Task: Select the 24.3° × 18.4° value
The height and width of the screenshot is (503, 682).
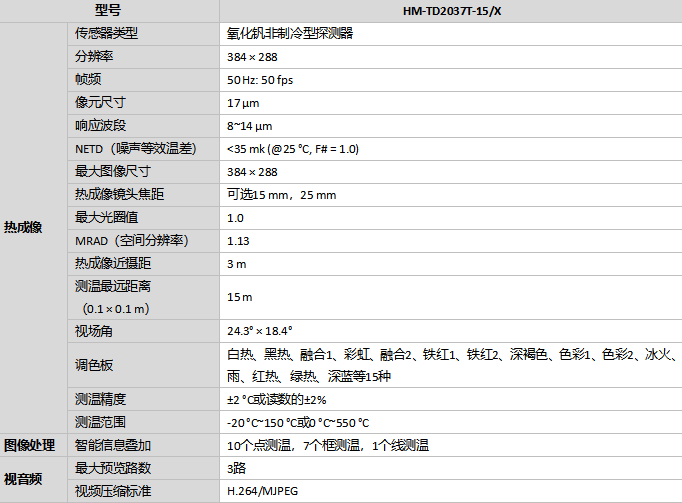Action: point(260,331)
